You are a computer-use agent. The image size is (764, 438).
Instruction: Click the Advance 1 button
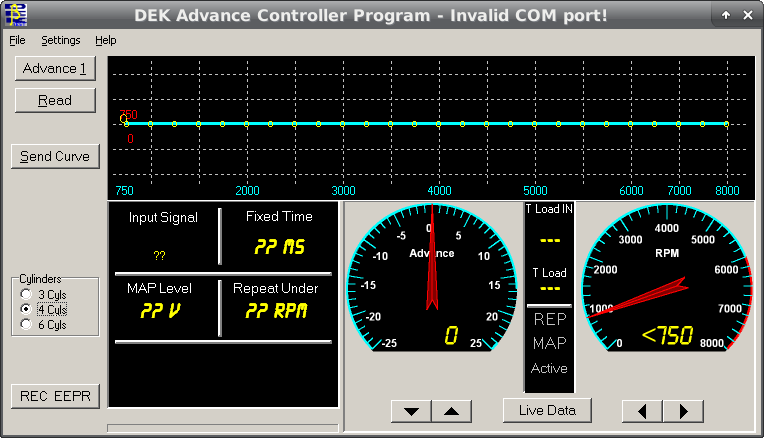[55, 68]
